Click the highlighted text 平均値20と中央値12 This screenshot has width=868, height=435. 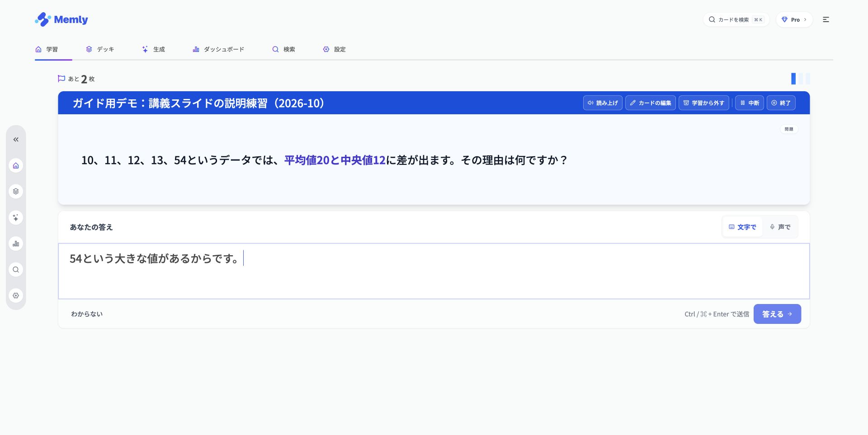pos(335,160)
